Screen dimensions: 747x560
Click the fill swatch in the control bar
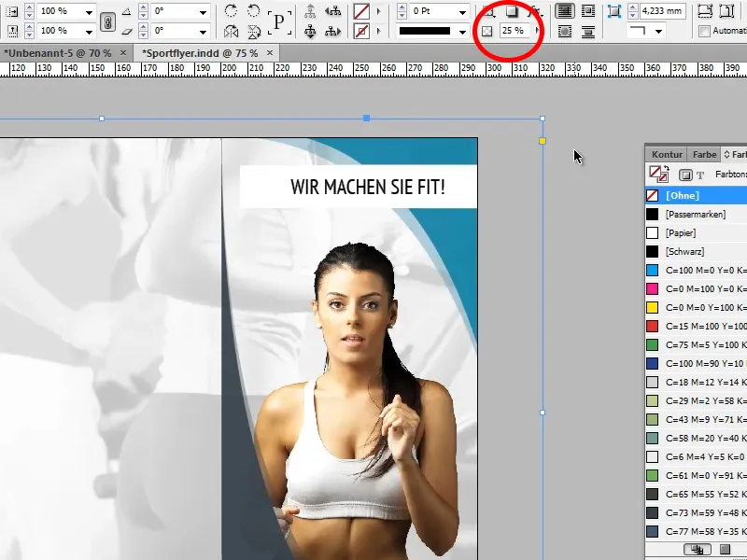pos(361,11)
